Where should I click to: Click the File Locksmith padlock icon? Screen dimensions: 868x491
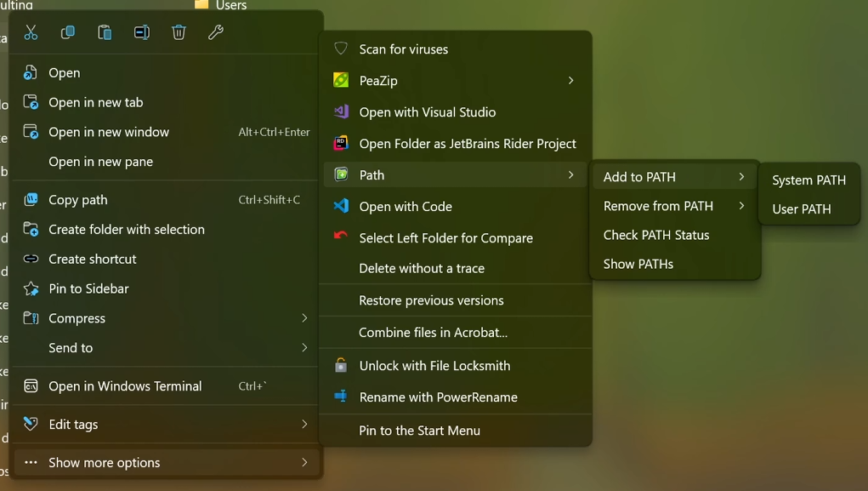point(341,365)
